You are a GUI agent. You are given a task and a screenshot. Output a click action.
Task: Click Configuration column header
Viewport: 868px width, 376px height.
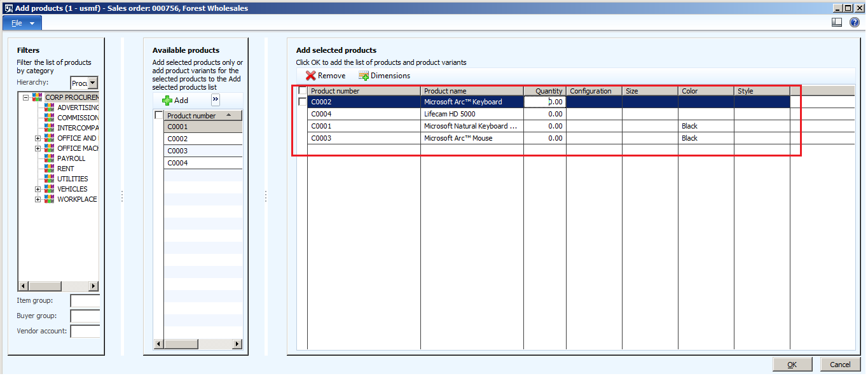[594, 91]
